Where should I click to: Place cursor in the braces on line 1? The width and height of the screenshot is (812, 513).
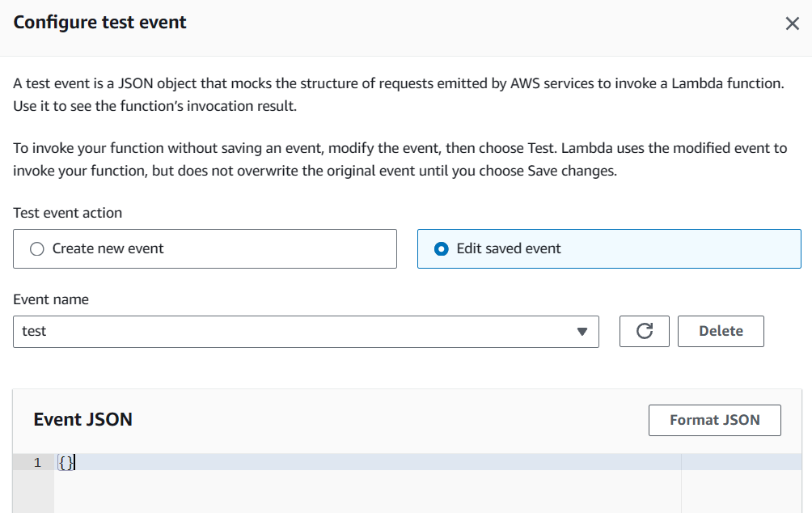[66, 462]
